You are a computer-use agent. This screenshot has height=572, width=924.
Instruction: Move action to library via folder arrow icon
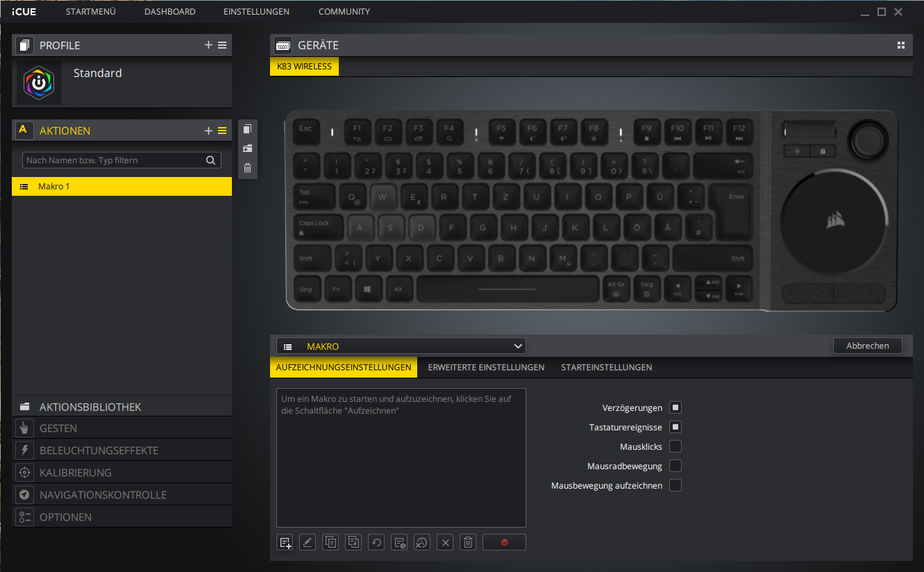point(248,149)
